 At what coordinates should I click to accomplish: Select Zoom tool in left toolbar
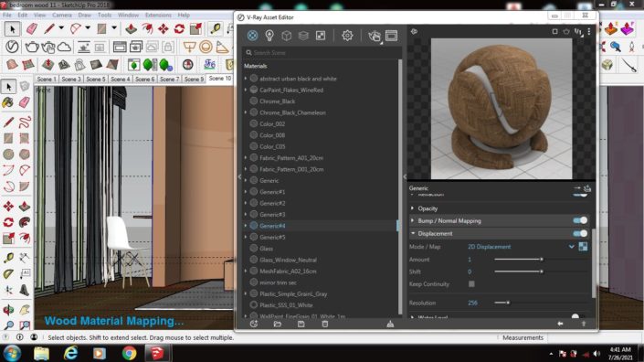[8, 325]
